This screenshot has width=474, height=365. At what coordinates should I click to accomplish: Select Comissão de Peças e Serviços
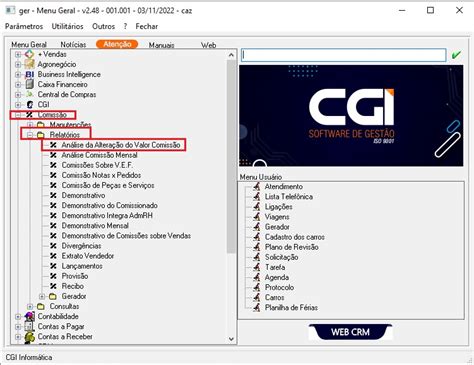pyautogui.click(x=108, y=185)
